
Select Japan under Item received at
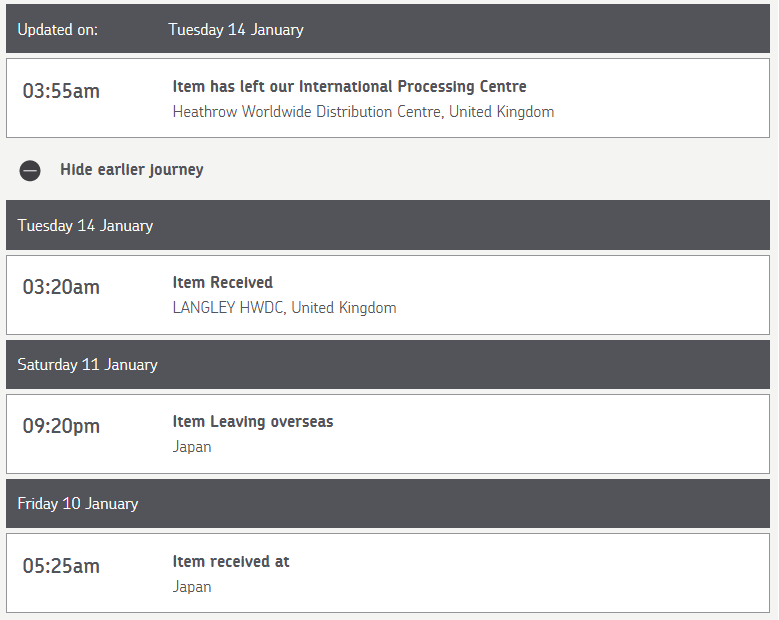click(192, 587)
